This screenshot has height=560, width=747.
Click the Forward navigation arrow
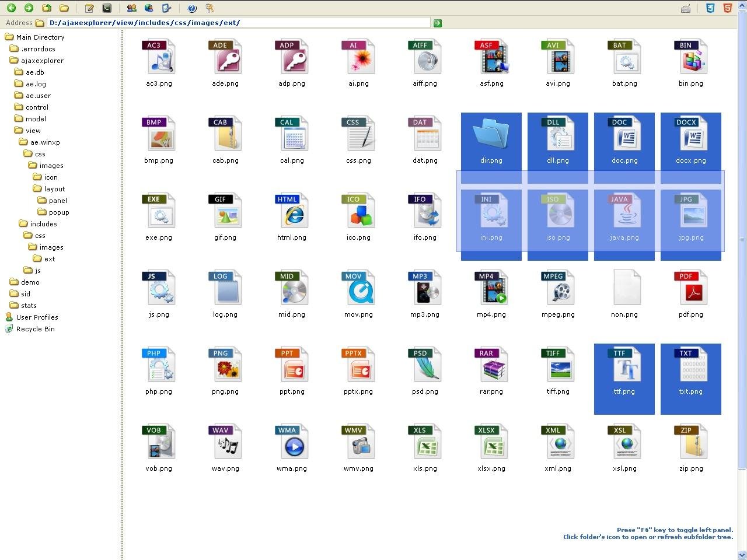tap(29, 8)
